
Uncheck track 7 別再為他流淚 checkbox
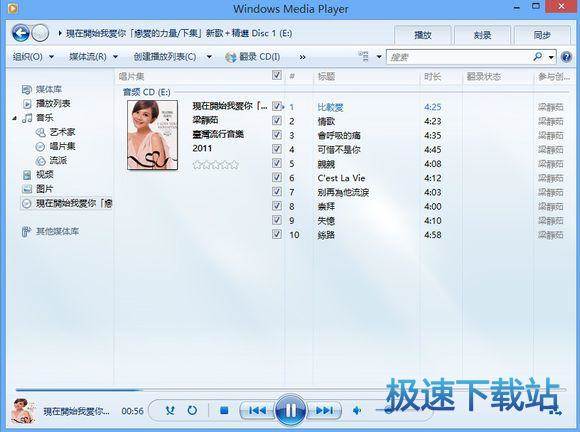(x=277, y=192)
